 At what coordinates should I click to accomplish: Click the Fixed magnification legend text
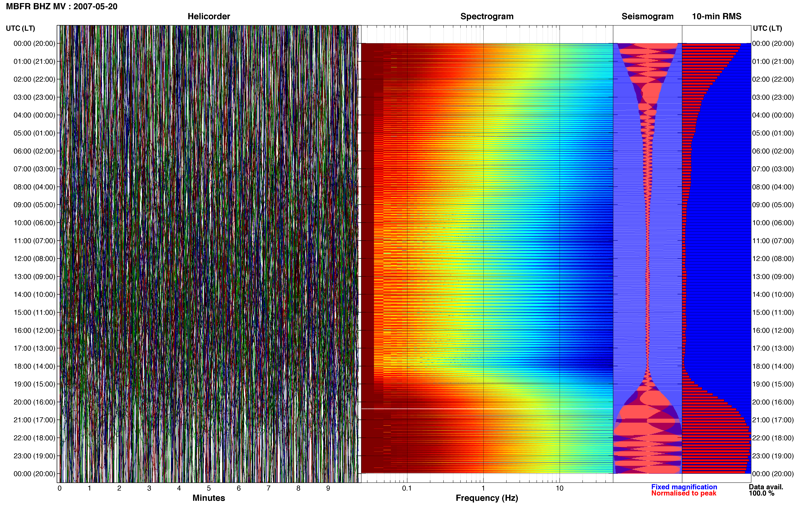(684, 487)
